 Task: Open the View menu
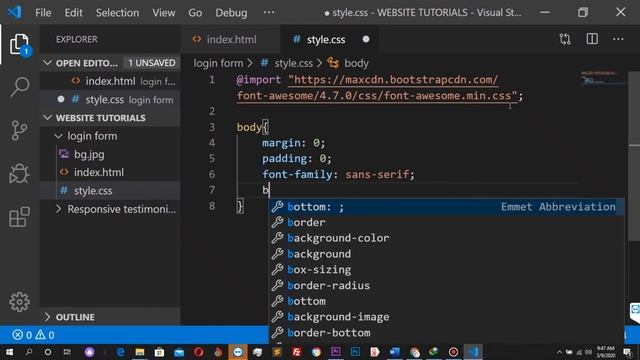(x=164, y=13)
